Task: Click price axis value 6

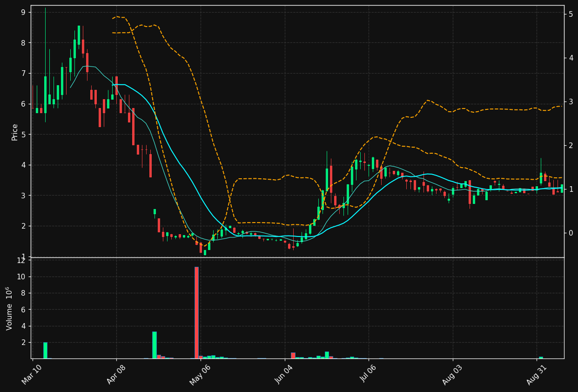Action: pos(23,104)
